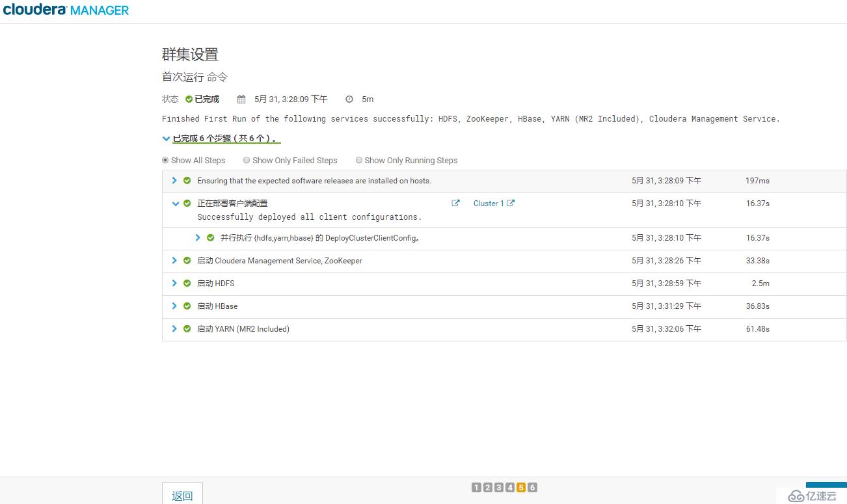Click the 首次运行 command heading

point(195,77)
